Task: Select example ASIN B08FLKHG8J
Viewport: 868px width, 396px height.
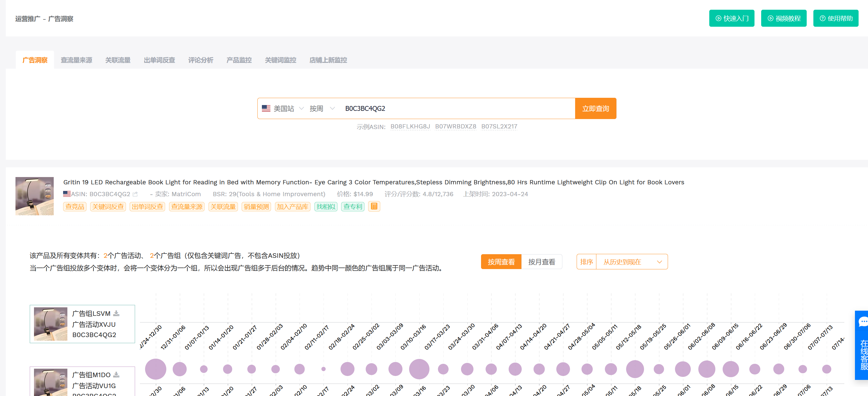Action: click(x=410, y=126)
